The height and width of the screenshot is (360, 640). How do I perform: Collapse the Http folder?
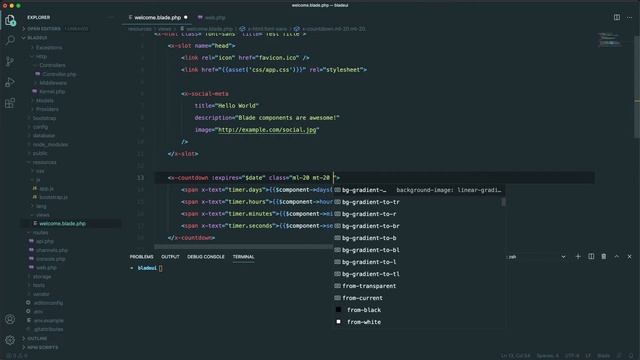[41, 56]
